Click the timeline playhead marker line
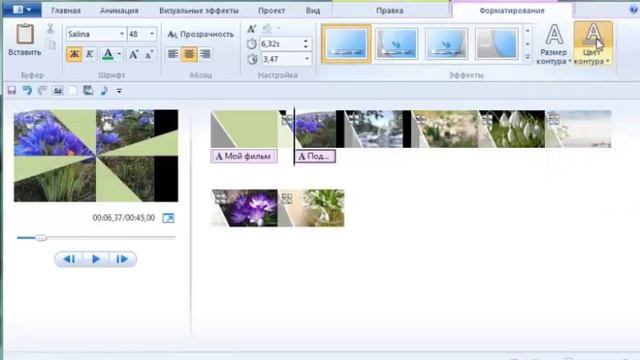The image size is (640, 360). coord(294,137)
